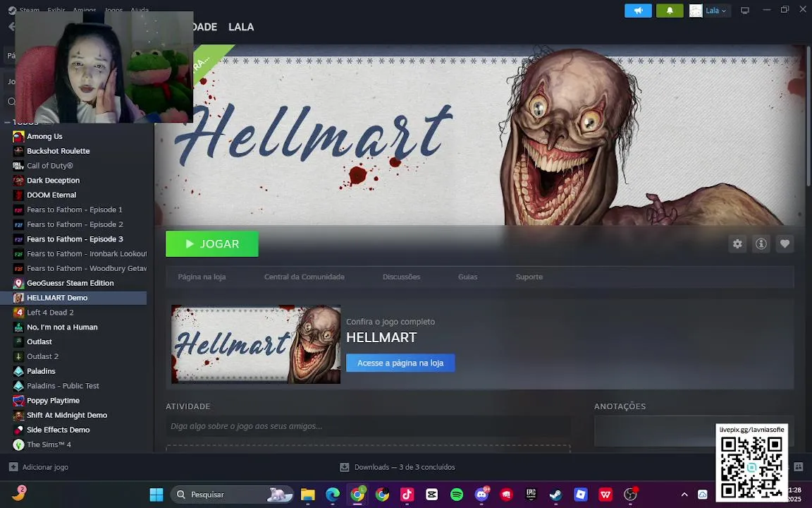Switch to Big Picture mode monitor icon
Image resolution: width=812 pixels, height=508 pixels.
point(744,11)
